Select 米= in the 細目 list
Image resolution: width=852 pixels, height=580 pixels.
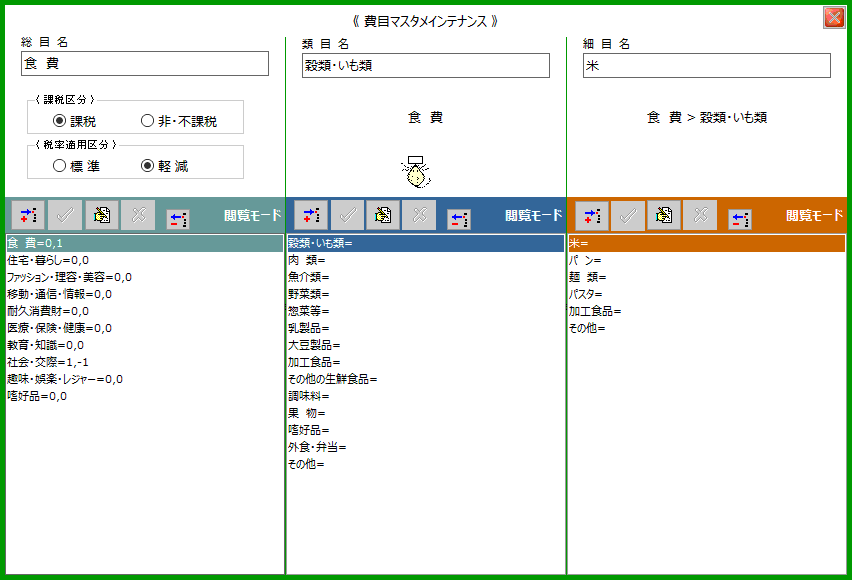click(x=707, y=243)
